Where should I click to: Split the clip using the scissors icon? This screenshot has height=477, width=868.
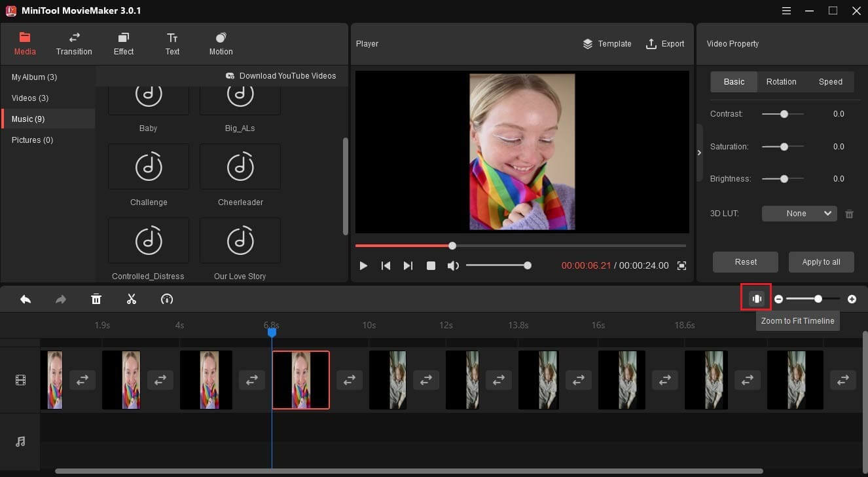131,299
